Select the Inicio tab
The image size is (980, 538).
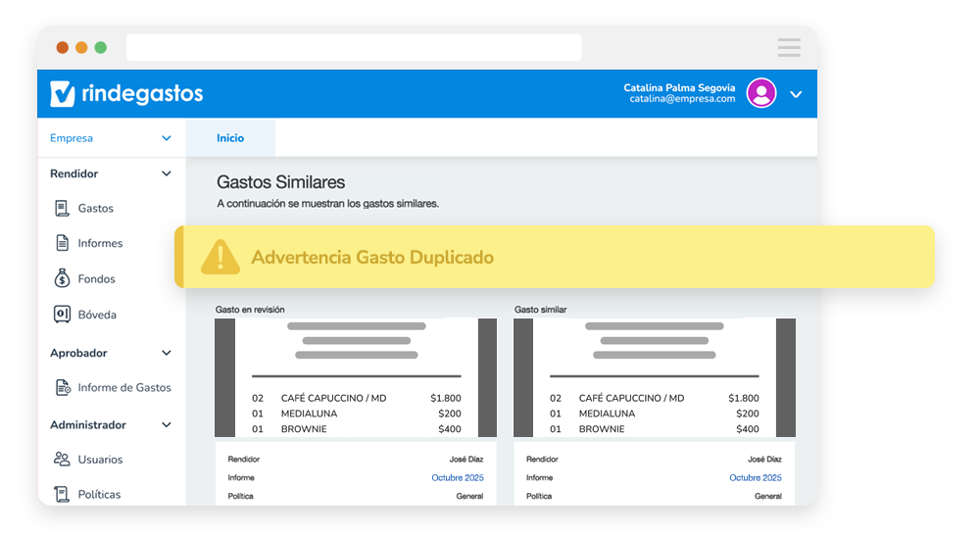click(230, 138)
